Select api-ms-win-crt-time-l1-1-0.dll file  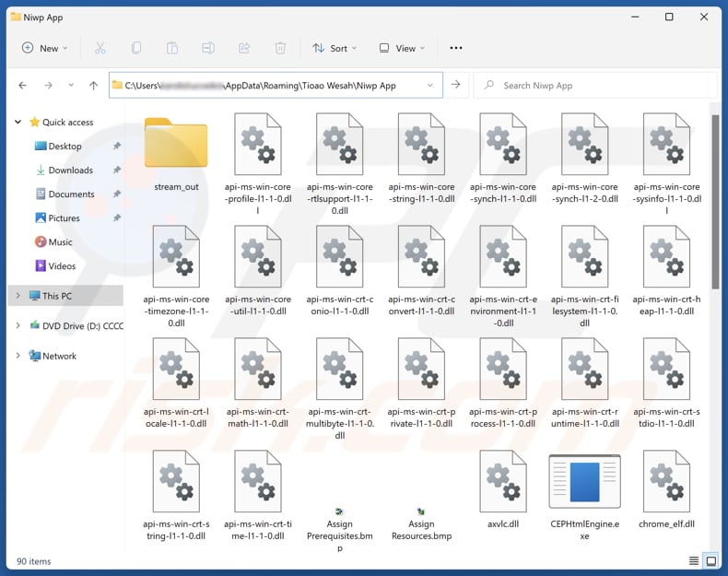(258, 495)
